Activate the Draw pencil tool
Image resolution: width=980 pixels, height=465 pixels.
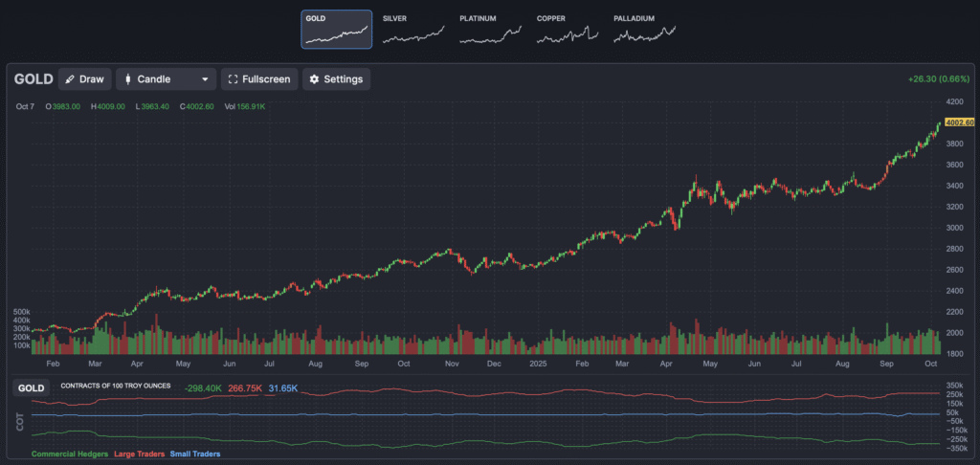click(x=84, y=79)
